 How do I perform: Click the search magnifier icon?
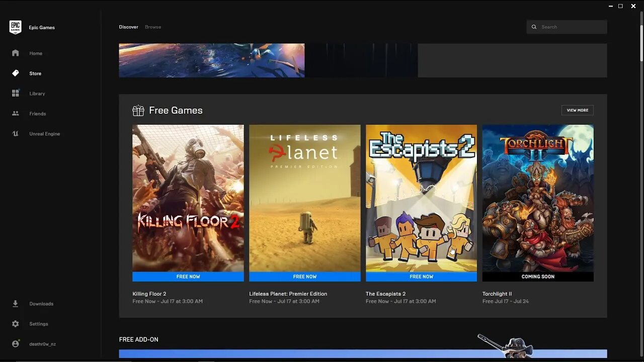(x=534, y=27)
